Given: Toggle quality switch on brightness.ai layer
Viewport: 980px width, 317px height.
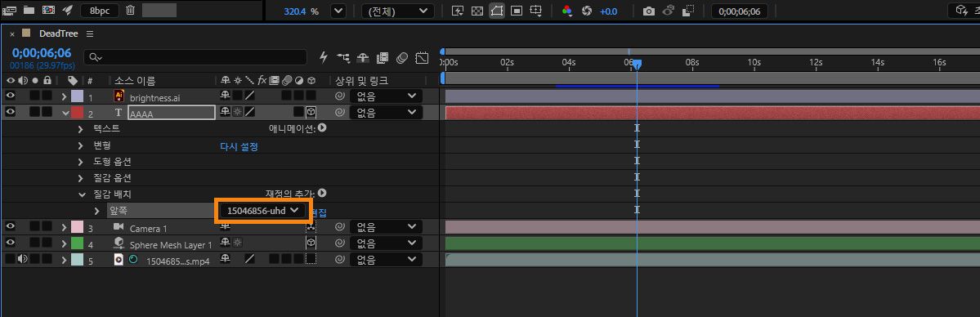Looking at the screenshot, I should tap(249, 96).
